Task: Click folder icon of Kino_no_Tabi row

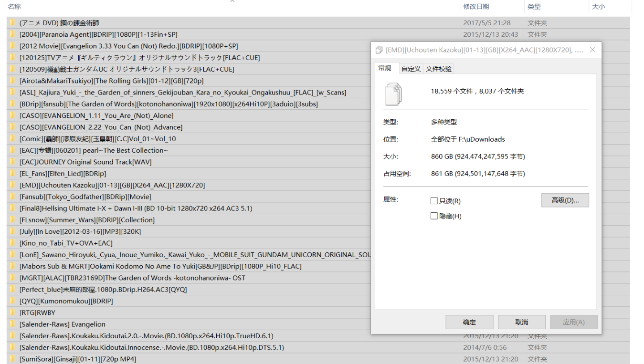Action: pos(13,243)
